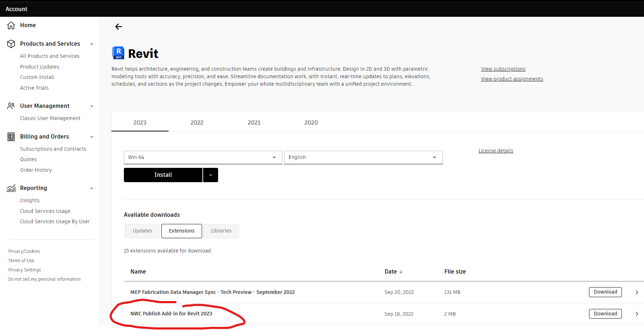Switch to the Libraries downloads filter
The image size is (644, 330).
(221, 231)
